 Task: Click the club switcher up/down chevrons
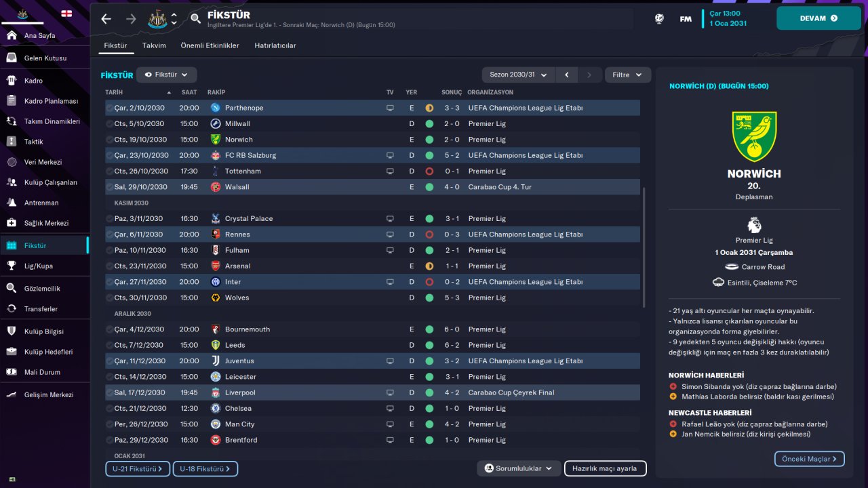[x=174, y=19]
